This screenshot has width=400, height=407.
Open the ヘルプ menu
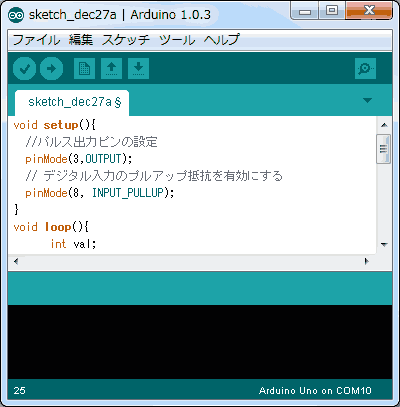222,40
